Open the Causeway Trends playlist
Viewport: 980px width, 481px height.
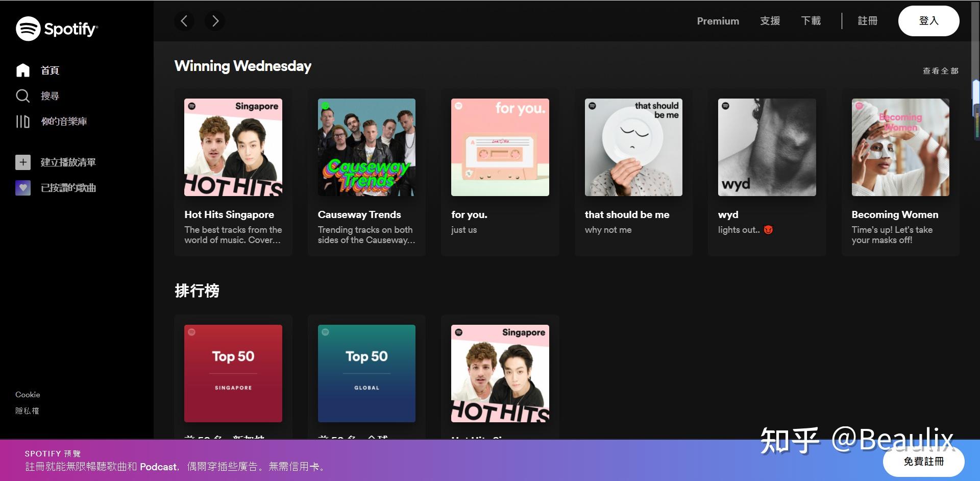(366, 147)
